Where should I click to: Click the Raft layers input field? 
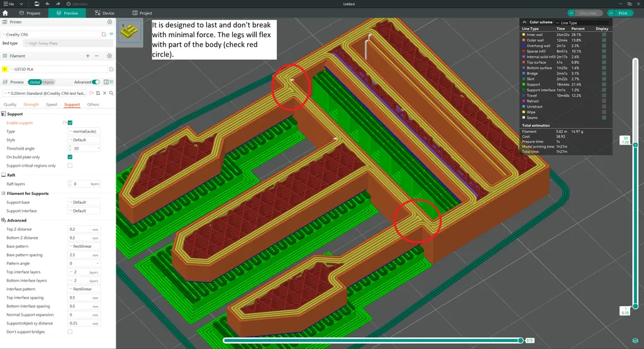(x=84, y=184)
